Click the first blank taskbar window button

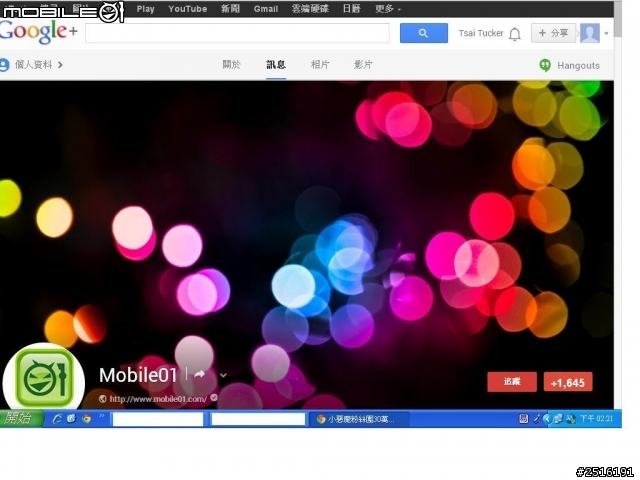click(x=158, y=419)
